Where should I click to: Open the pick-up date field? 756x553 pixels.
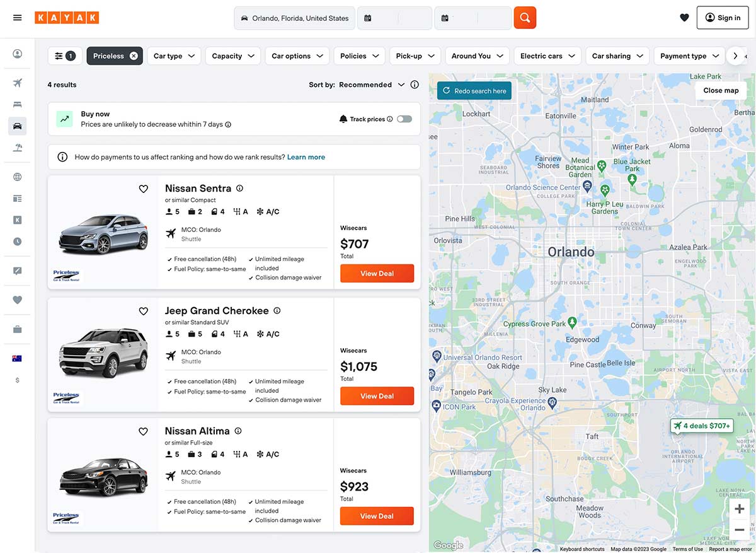pos(394,18)
